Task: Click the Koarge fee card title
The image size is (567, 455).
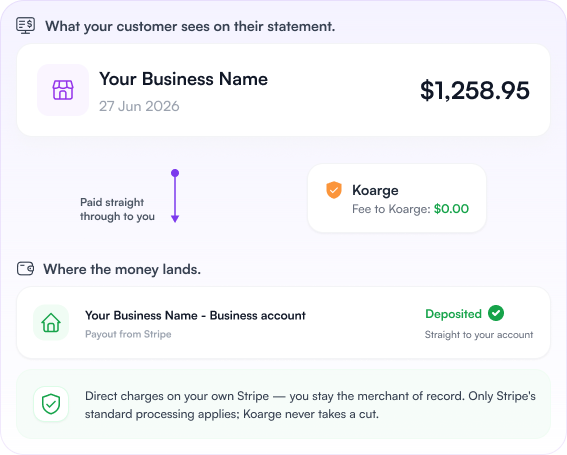Action: [375, 190]
